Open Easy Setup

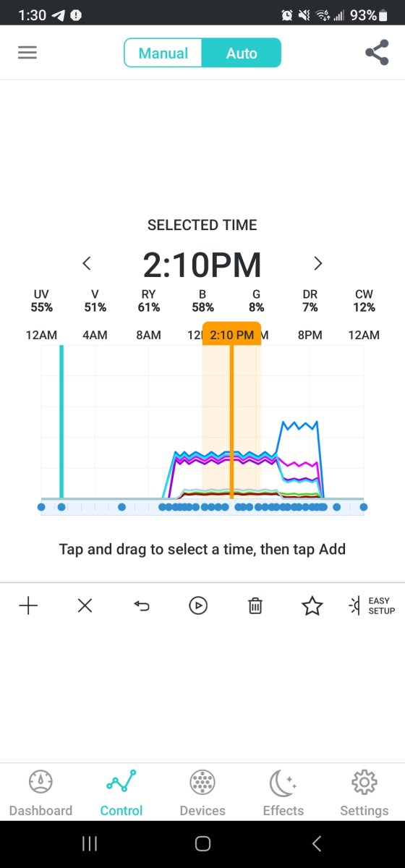click(372, 605)
